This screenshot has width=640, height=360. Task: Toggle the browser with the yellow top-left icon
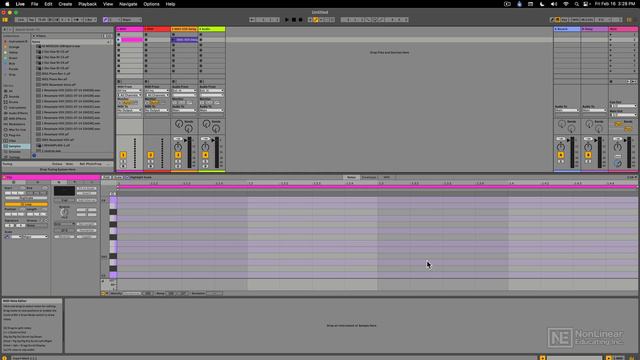point(5,20)
